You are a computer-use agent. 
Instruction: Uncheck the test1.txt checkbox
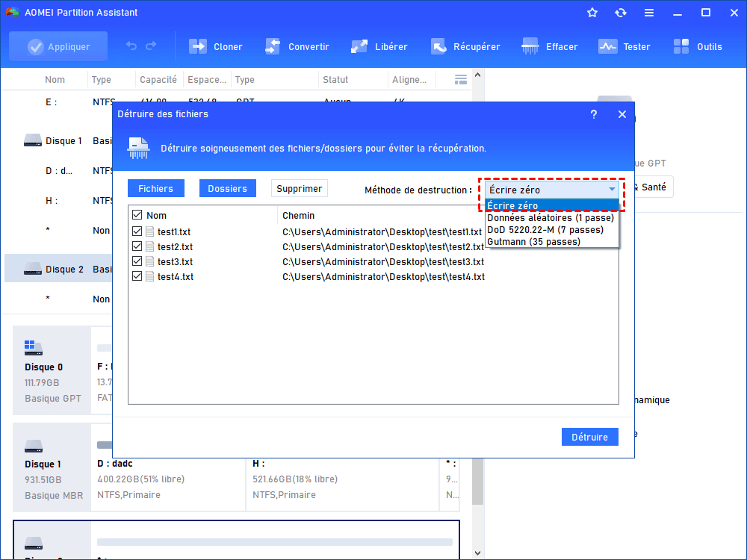coord(137,231)
